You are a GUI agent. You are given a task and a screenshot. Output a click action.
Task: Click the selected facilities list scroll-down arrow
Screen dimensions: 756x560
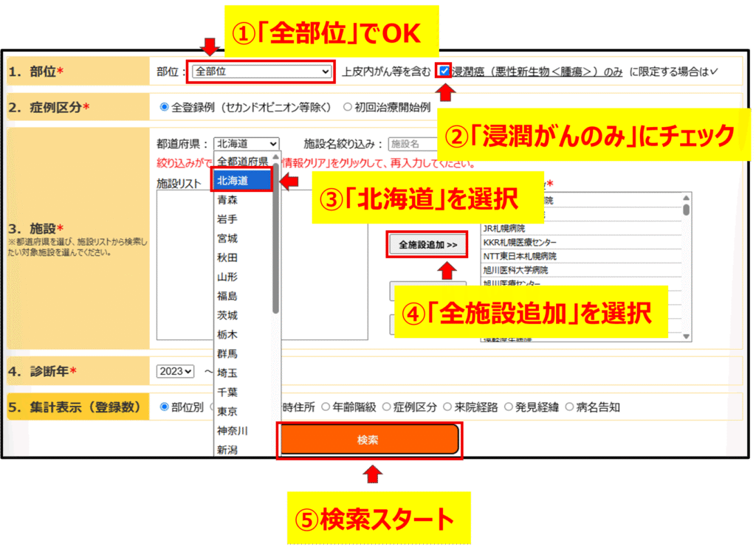coord(687,336)
